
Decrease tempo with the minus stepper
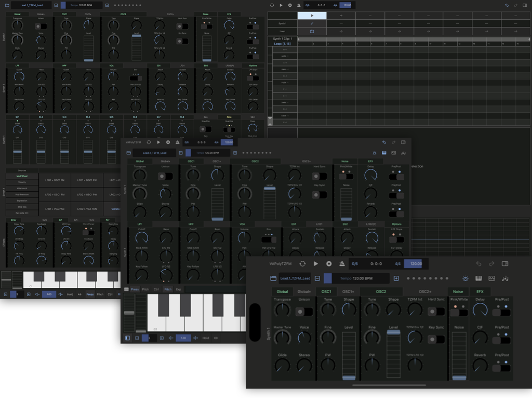click(317, 278)
